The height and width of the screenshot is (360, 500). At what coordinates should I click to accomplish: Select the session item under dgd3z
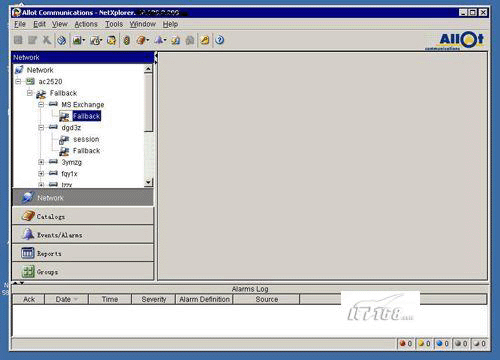click(x=86, y=139)
